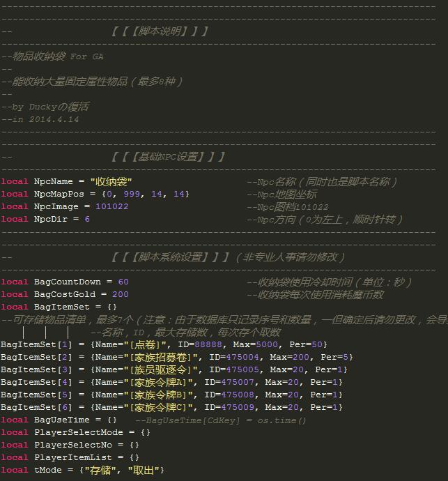Click ID=475004 in BagItemSet[2] line

click(237, 357)
